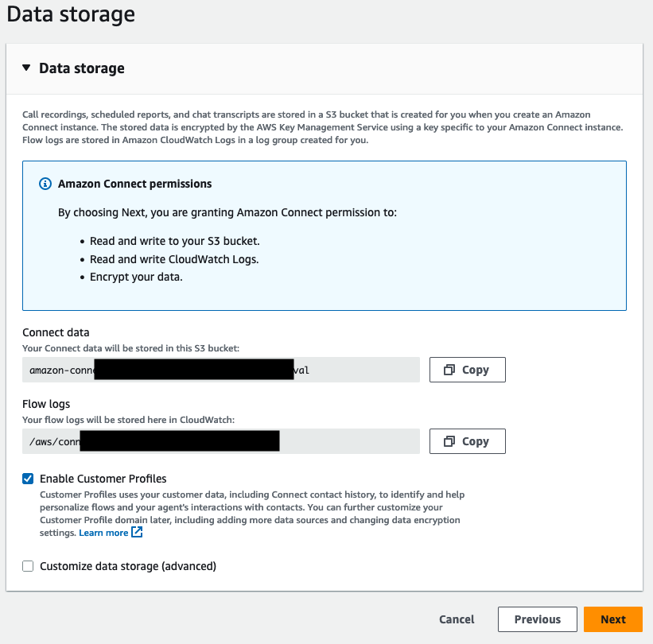Open the Learn more link
653x644 pixels.
pyautogui.click(x=103, y=533)
